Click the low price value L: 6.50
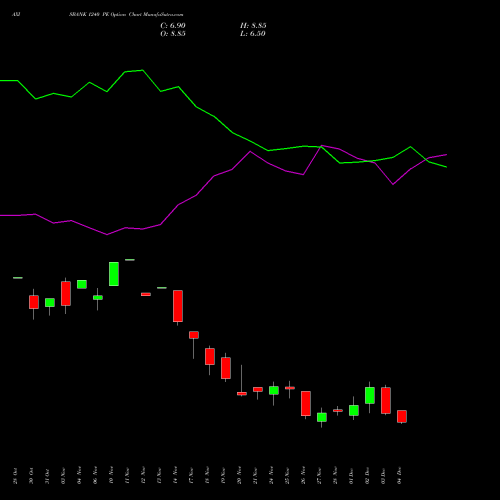Image resolution: width=500 pixels, height=500 pixels. (x=253, y=34)
